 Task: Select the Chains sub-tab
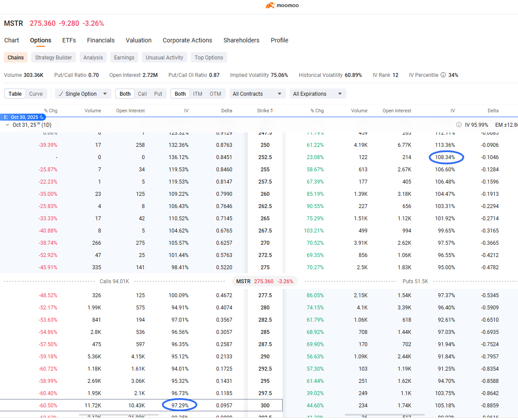(15, 57)
